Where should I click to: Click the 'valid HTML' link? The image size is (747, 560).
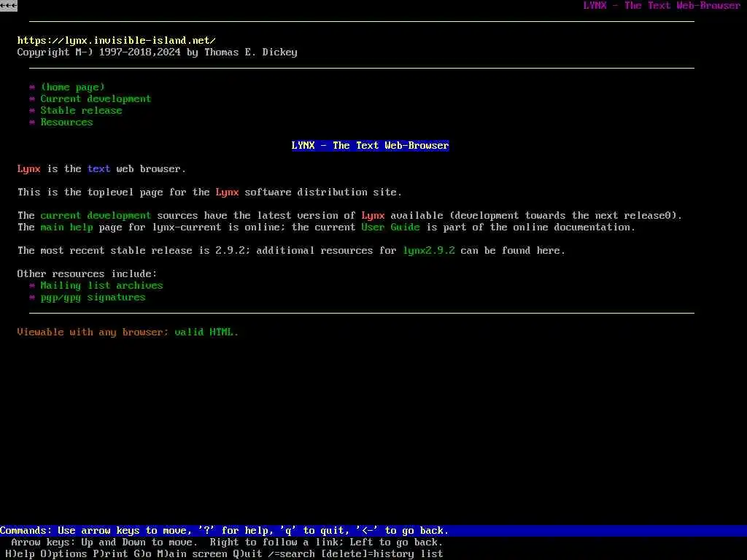coord(204,332)
